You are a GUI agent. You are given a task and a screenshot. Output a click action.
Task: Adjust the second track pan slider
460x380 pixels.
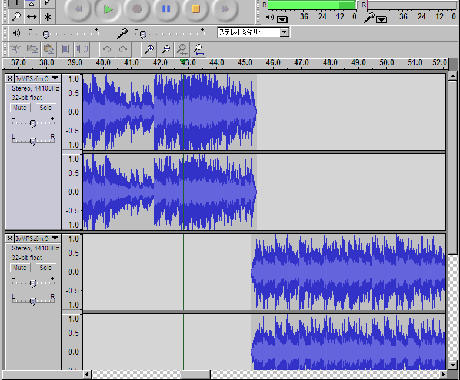tap(33, 300)
